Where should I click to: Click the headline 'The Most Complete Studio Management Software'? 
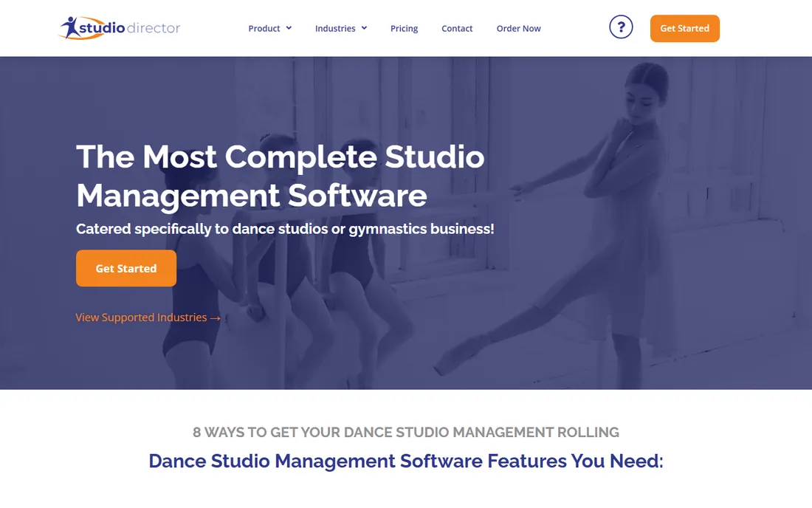point(281,176)
